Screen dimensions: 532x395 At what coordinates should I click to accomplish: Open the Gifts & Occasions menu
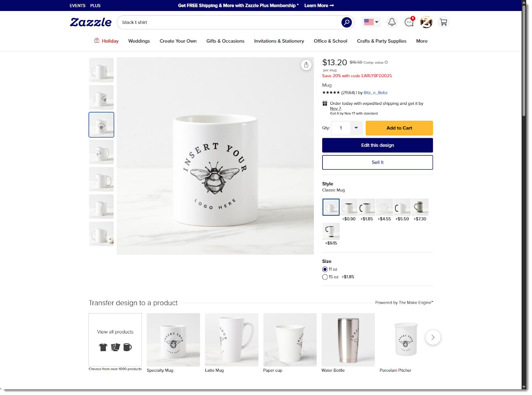[225, 41]
